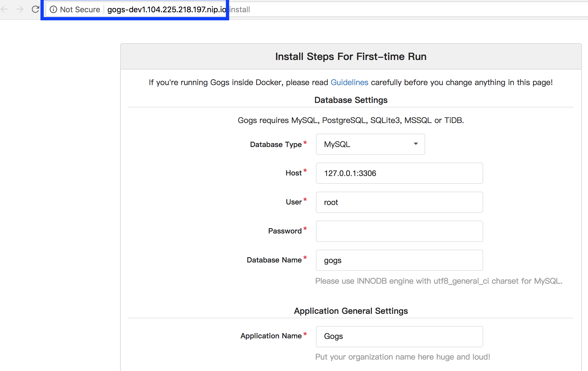The width and height of the screenshot is (588, 371).
Task: Click the Password label
Action: 285,231
